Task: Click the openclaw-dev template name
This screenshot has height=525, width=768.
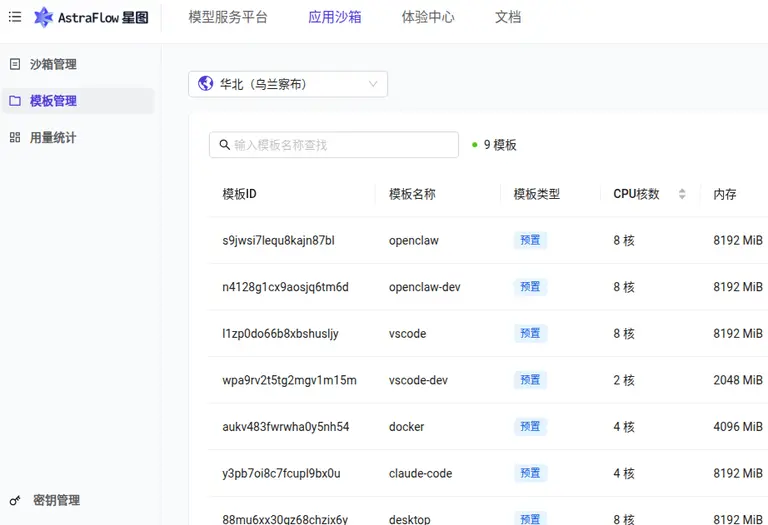Action: (425, 287)
